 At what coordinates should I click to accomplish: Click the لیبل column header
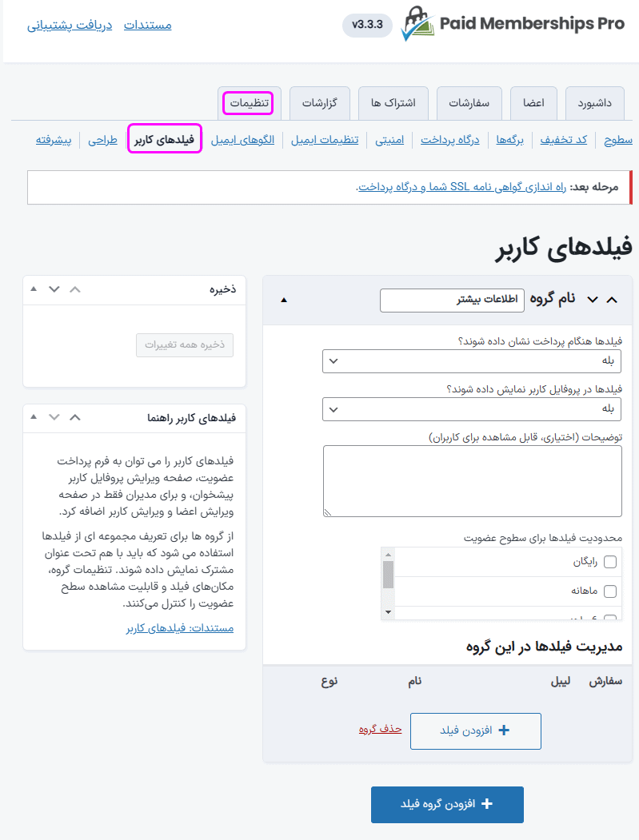point(561,681)
